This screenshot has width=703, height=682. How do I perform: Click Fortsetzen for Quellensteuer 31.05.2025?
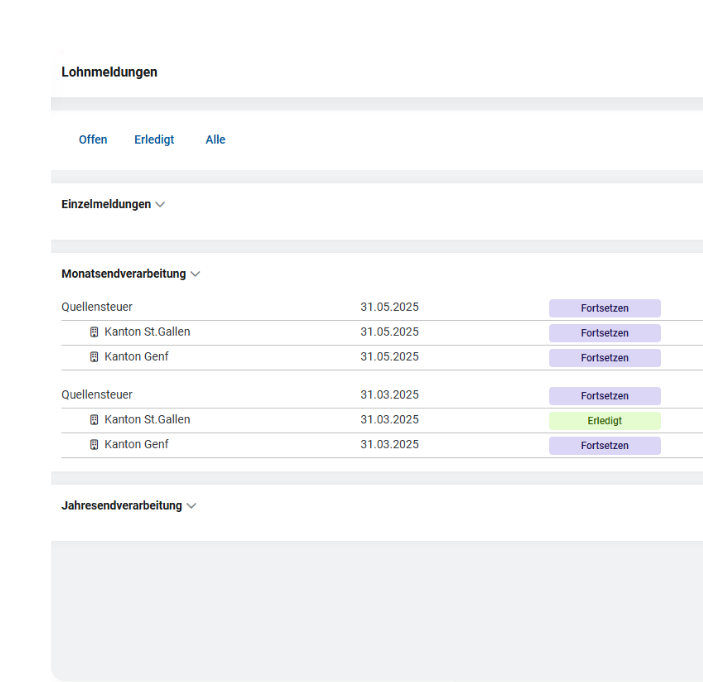[x=604, y=308]
